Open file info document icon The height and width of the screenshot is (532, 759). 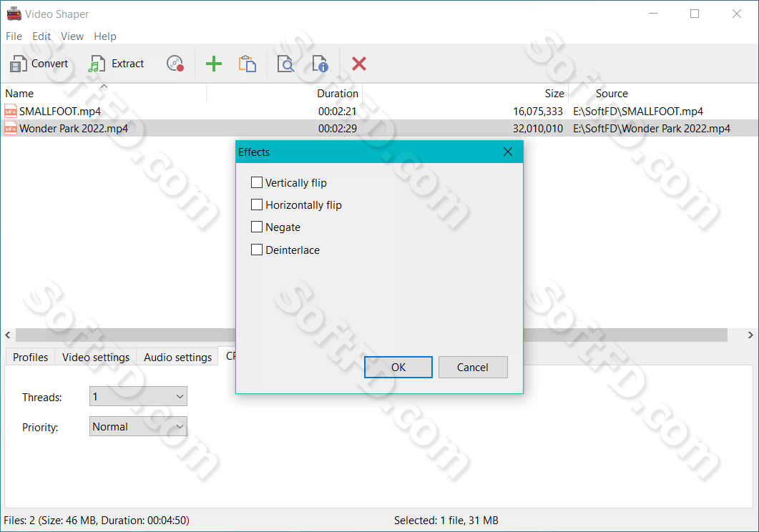pos(320,64)
